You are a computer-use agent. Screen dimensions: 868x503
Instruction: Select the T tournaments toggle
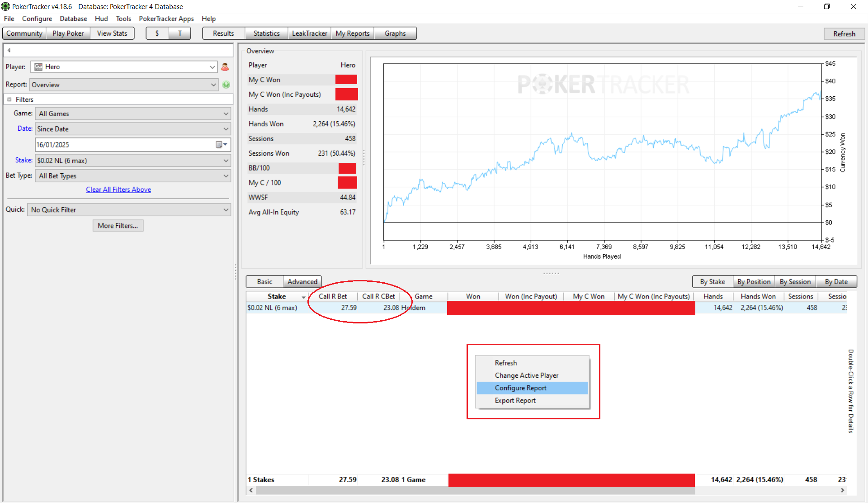coord(179,33)
